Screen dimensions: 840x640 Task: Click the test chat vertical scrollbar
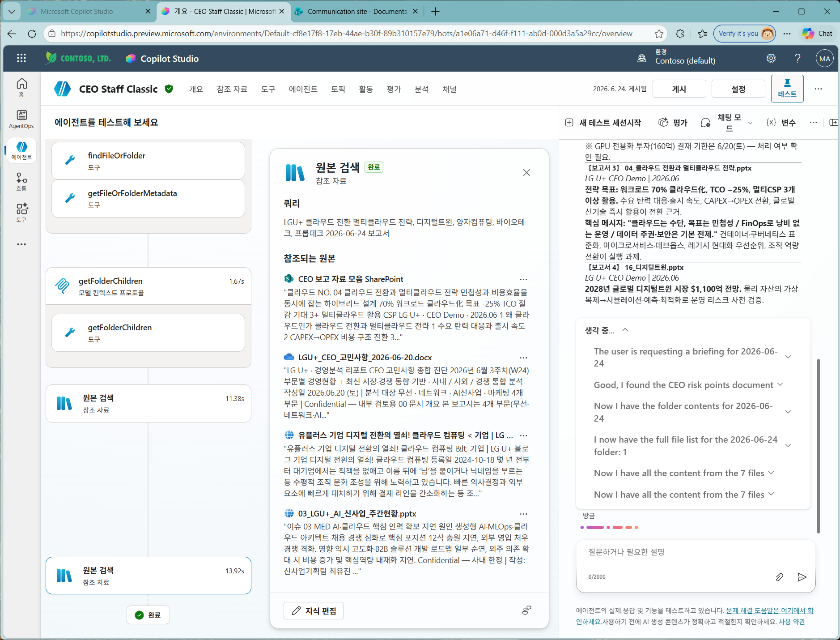[x=818, y=445]
